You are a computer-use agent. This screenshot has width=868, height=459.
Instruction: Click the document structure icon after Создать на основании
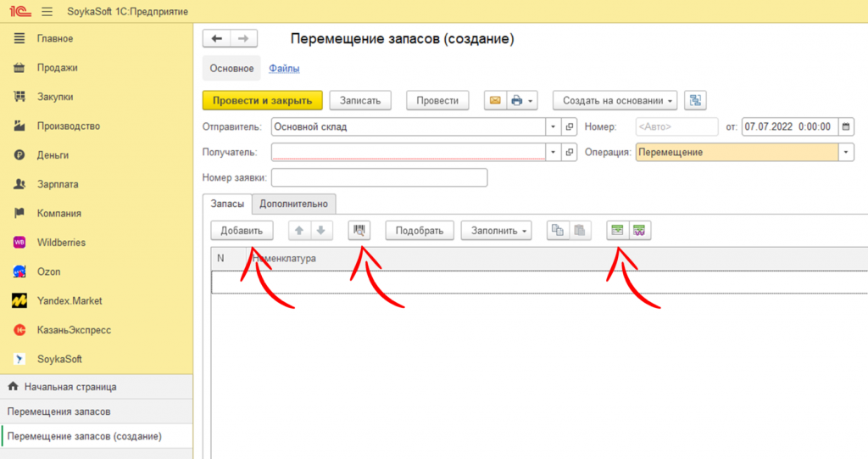click(695, 100)
